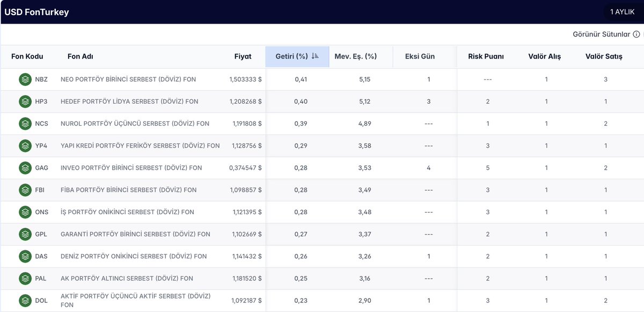Click the risk score 5 for GAG
Image resolution: width=644 pixels, height=312 pixels.
pos(488,168)
